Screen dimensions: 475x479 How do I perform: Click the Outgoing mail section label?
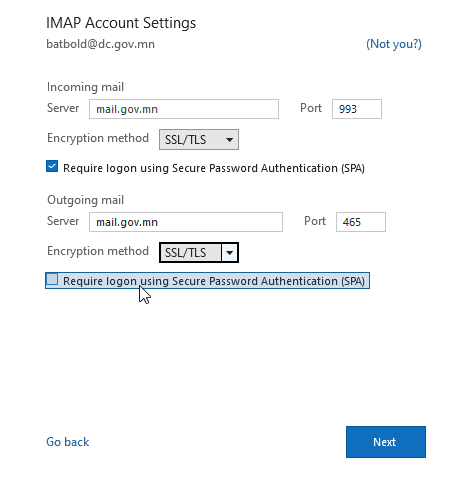point(85,200)
